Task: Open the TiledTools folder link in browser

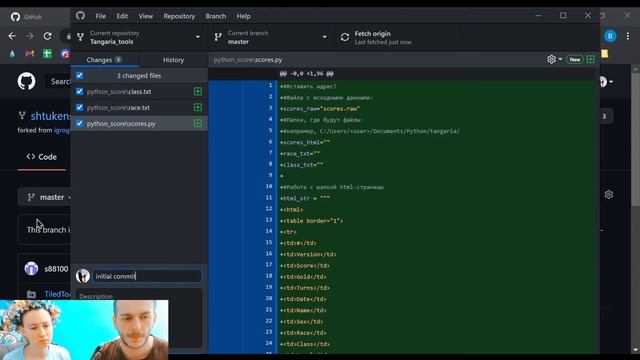Action: (57, 294)
